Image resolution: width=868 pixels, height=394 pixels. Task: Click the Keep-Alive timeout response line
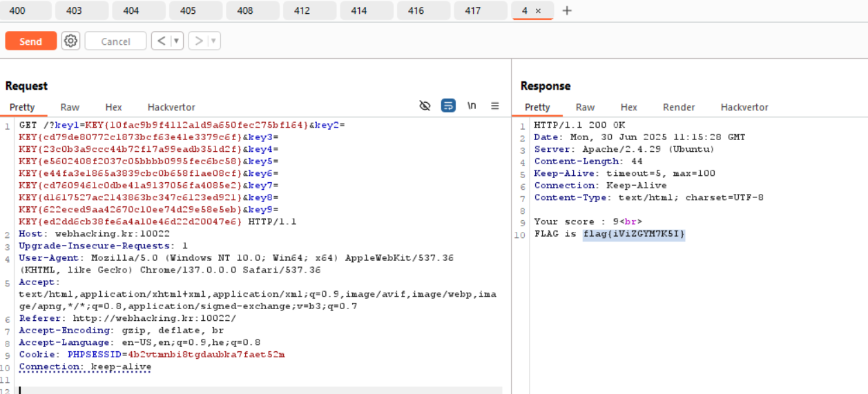click(x=624, y=173)
